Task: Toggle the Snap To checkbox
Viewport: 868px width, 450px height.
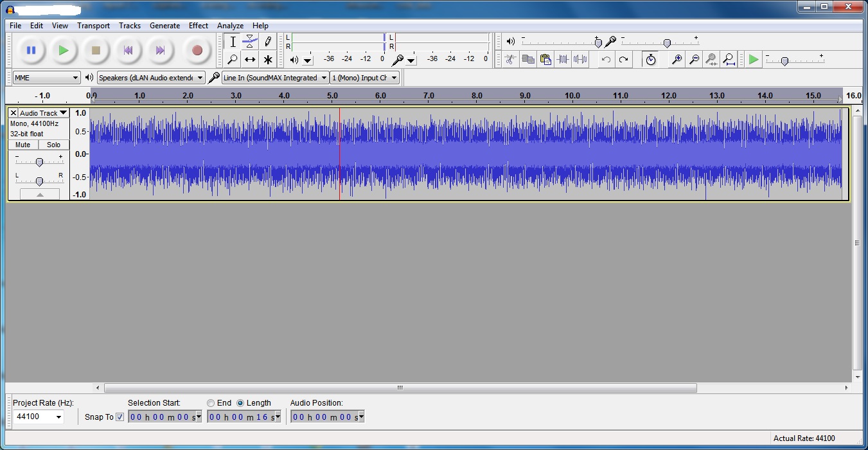Action: tap(120, 417)
